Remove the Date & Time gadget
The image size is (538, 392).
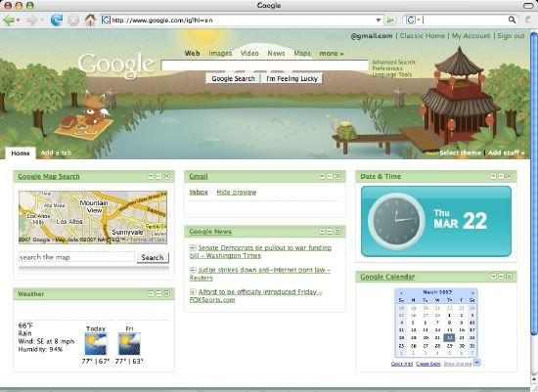[509, 176]
